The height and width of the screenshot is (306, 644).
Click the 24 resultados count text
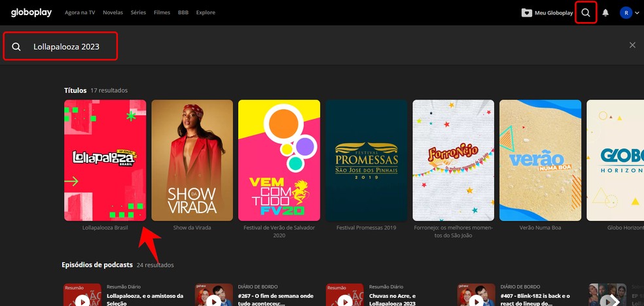coord(155,265)
